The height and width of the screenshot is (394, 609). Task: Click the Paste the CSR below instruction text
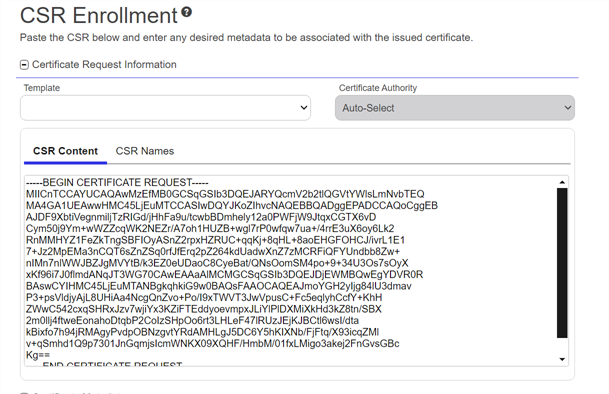pos(246,38)
